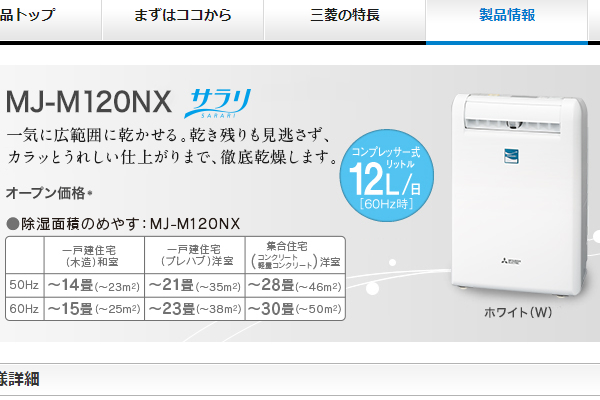600x400 pixels.
Task: Click the MJ-M120NX model title
Action: coord(89,102)
